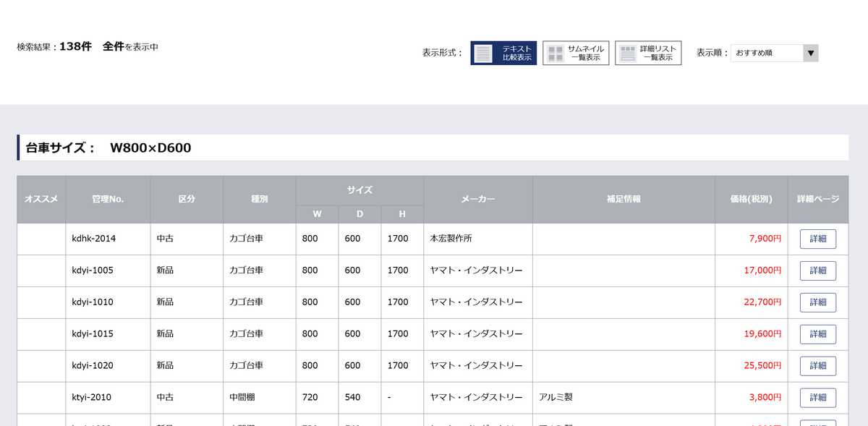
Task: Click the 7,900円 price cell
Action: tap(764, 239)
